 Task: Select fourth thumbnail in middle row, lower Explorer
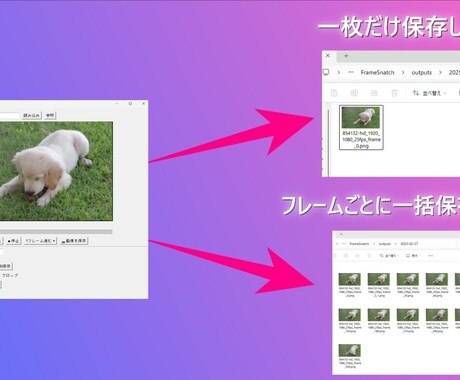click(437, 315)
